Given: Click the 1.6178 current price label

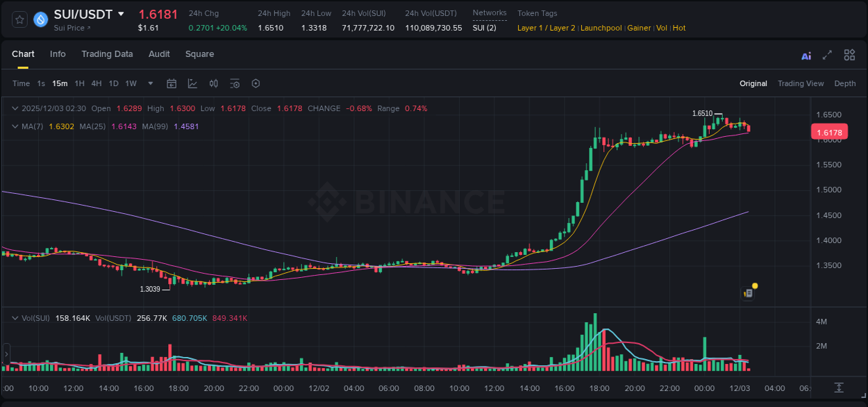Looking at the screenshot, I should coord(831,131).
